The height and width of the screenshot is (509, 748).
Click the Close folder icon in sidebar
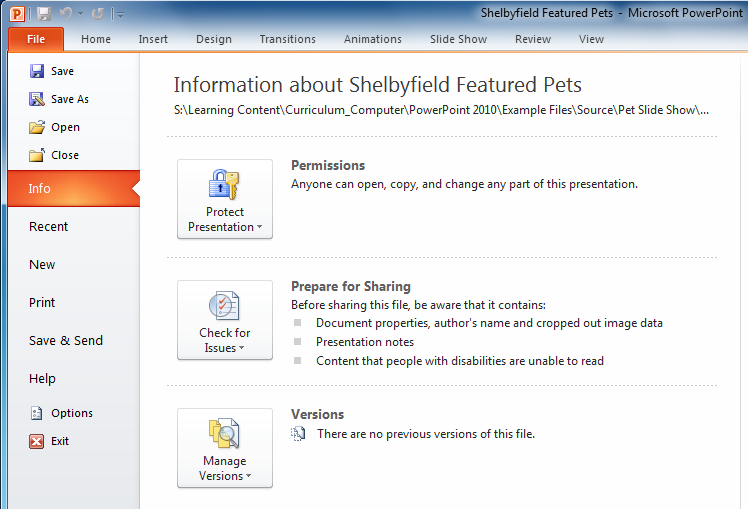(x=37, y=155)
